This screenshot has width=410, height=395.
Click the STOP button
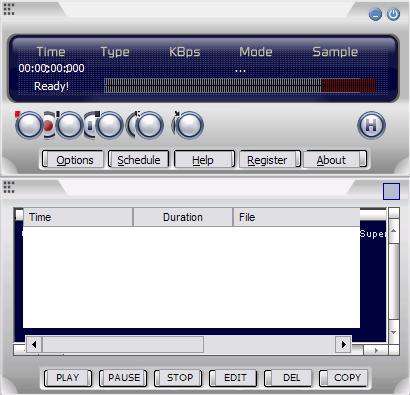[x=178, y=378]
